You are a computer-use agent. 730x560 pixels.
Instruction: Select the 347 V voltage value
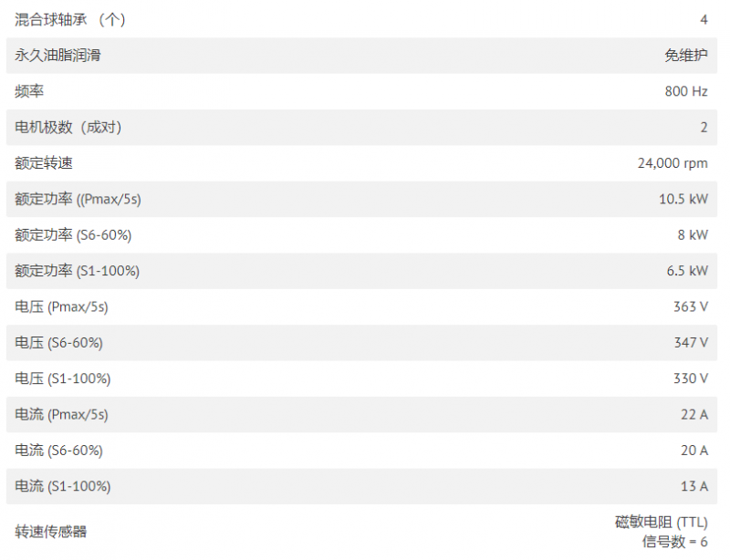pyautogui.click(x=691, y=343)
